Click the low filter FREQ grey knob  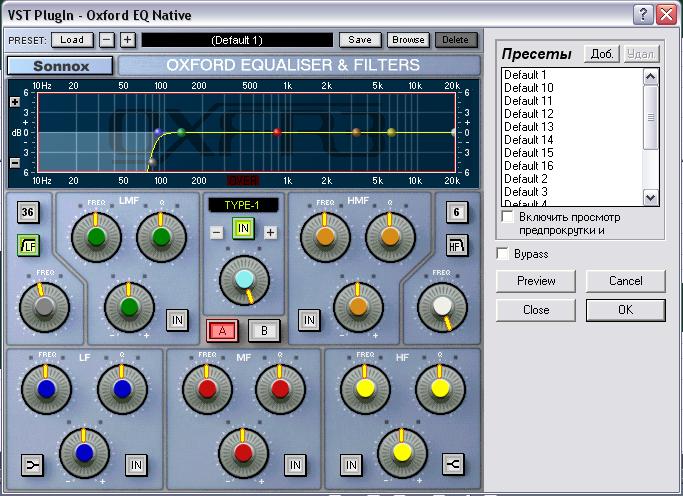(x=44, y=307)
